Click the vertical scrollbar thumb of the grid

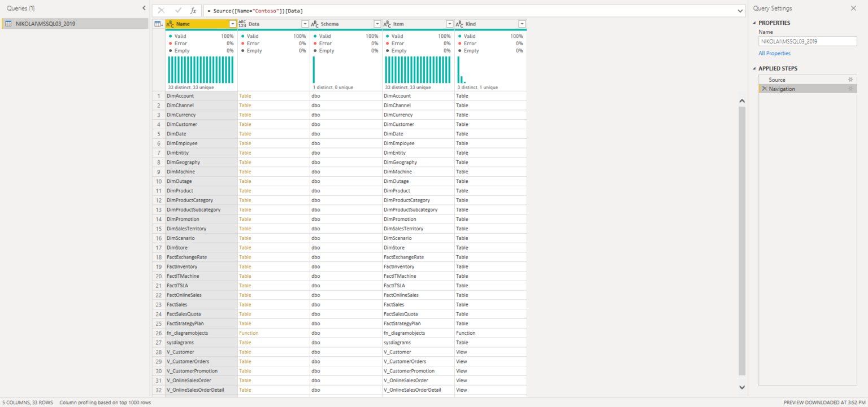pos(742,241)
